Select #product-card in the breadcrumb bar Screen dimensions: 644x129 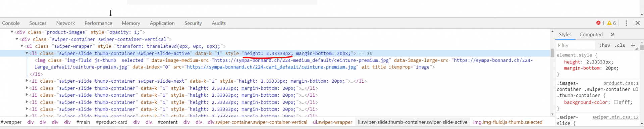[x=112, y=122]
